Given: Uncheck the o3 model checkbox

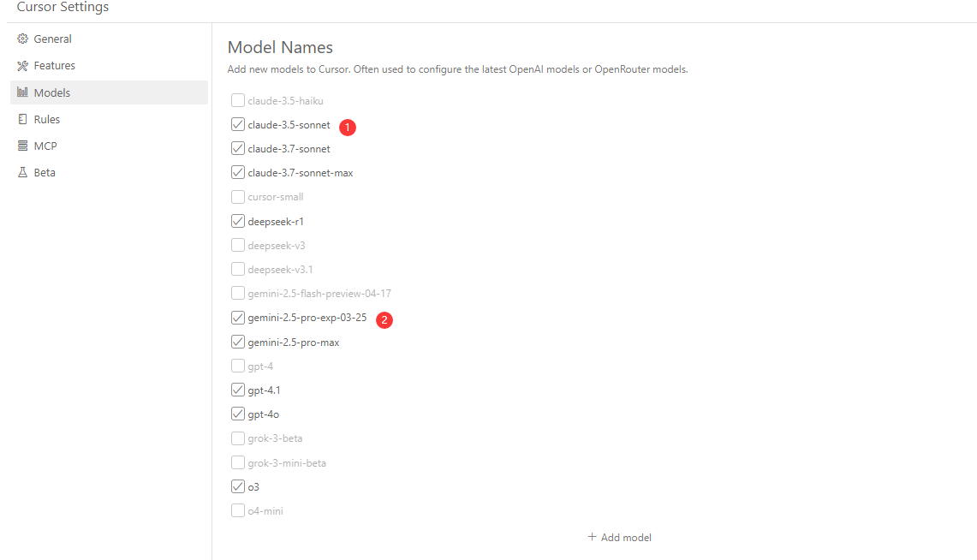Looking at the screenshot, I should pyautogui.click(x=237, y=486).
